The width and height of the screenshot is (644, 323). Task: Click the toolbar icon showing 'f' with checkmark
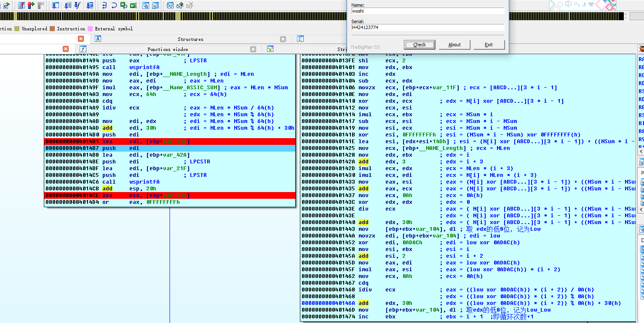tap(77, 5)
